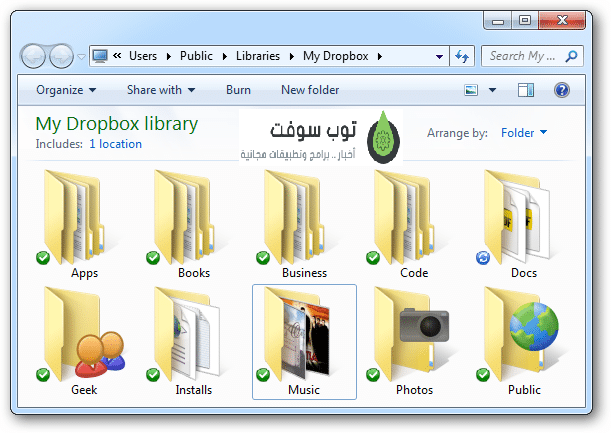
Task: Click Users in the address breadcrumb
Action: 143,56
